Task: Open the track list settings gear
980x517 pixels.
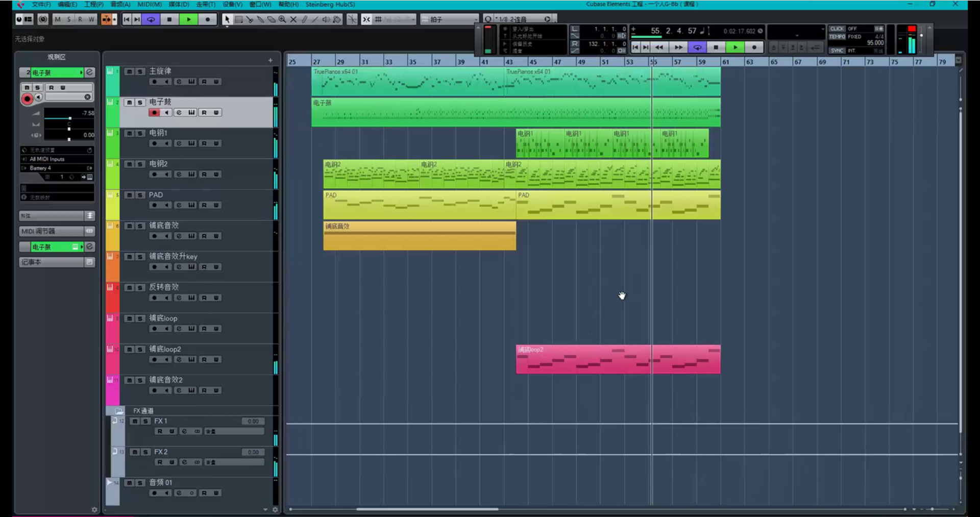Action: [x=275, y=509]
